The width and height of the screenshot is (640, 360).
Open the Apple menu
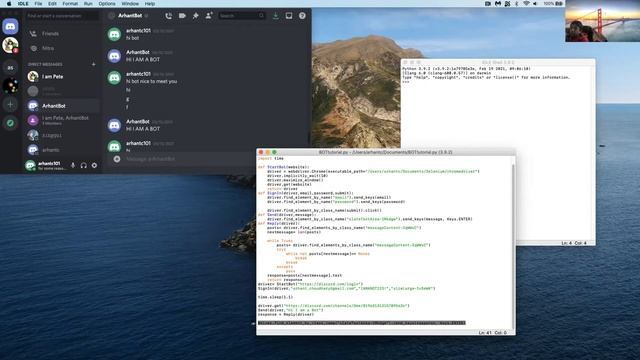tap(9, 4)
